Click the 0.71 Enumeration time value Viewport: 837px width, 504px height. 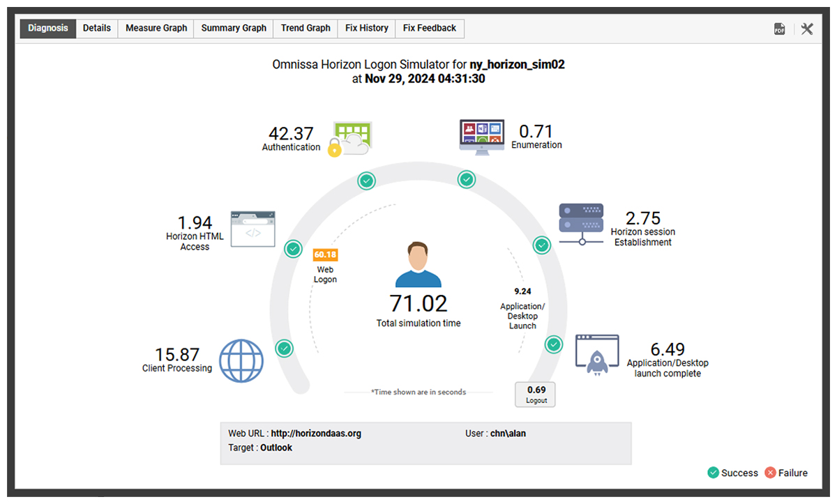536,131
